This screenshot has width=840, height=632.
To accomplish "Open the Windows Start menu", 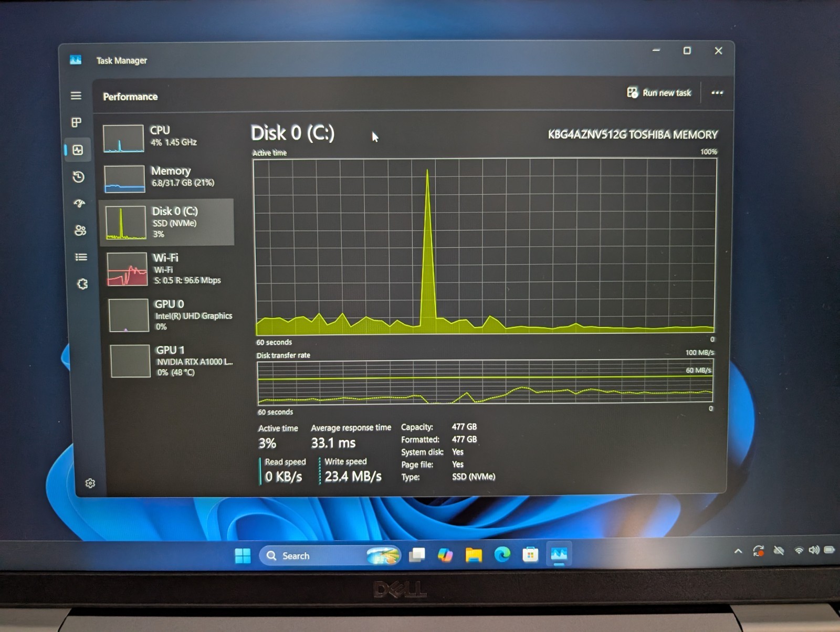I will pyautogui.click(x=243, y=555).
